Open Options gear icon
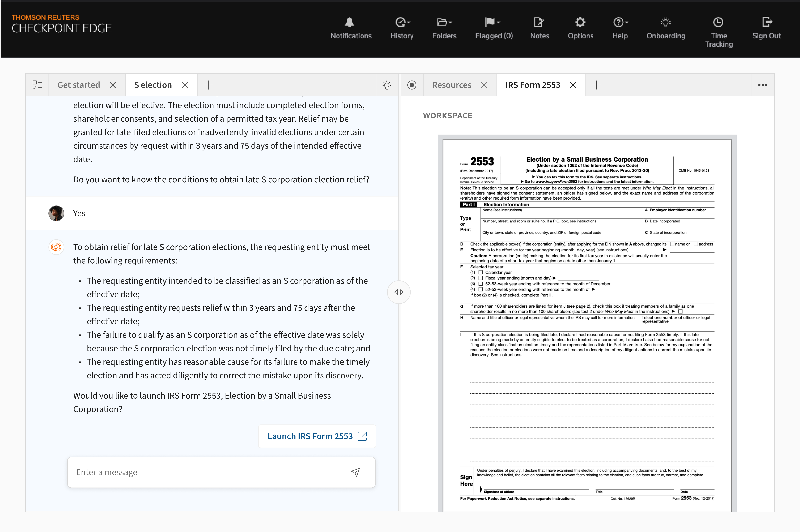 click(580, 22)
